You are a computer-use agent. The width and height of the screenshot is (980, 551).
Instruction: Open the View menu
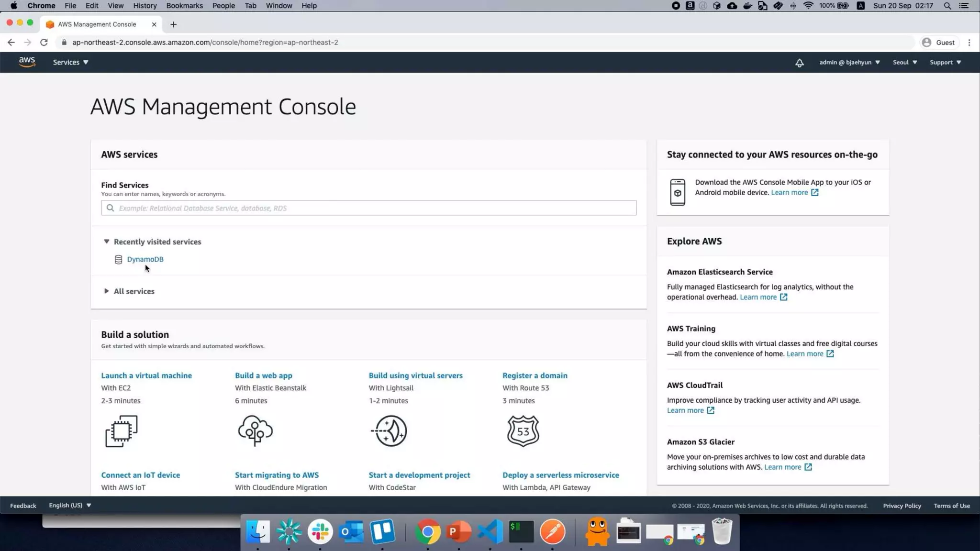pyautogui.click(x=115, y=6)
